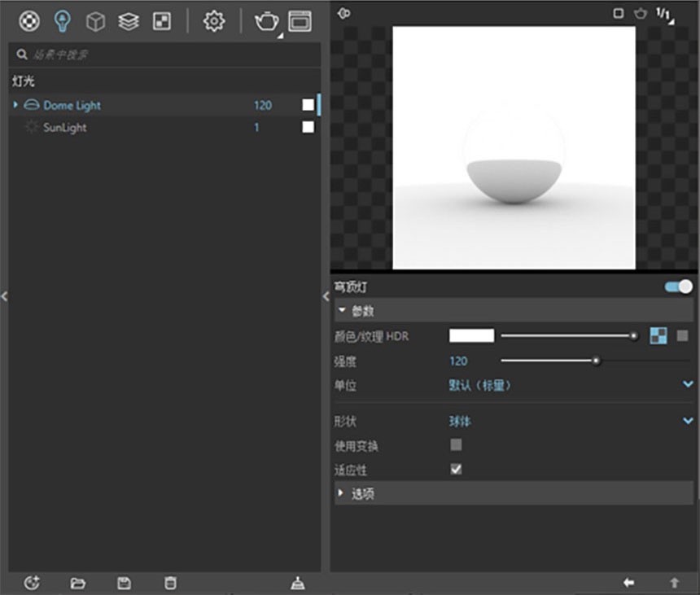This screenshot has width=700, height=595.
Task: Show the frame buffer window icon
Action: [300, 21]
